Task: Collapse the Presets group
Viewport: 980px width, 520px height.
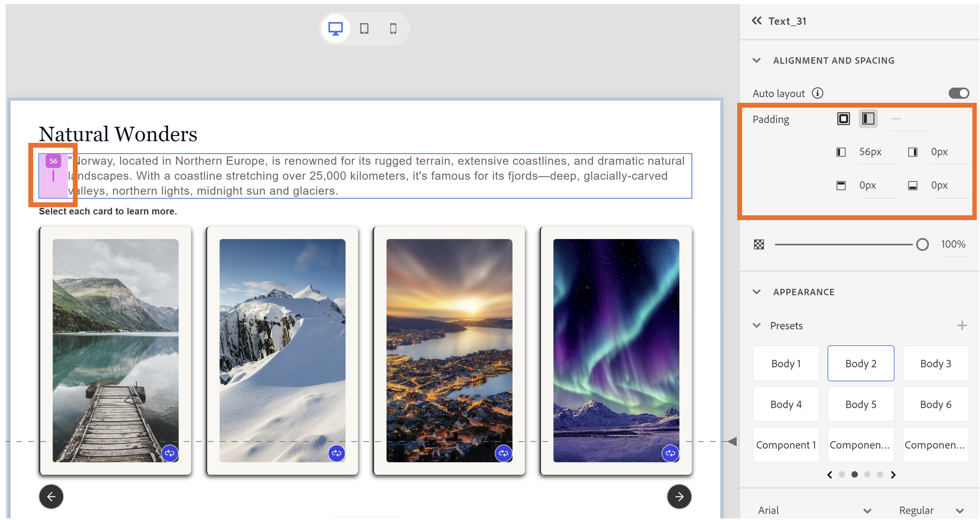Action: point(757,325)
